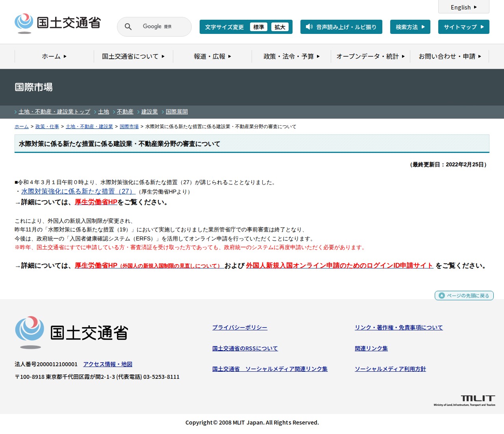Click the 〒100-8918 address text in footer
Image resolution: width=504 pixels, height=434 pixels.
(97, 377)
